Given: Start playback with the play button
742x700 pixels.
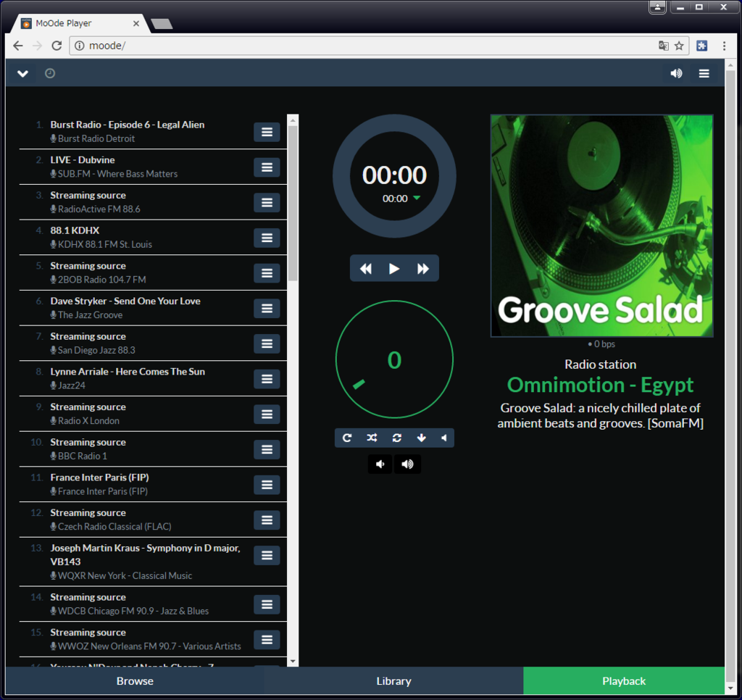Looking at the screenshot, I should [394, 268].
